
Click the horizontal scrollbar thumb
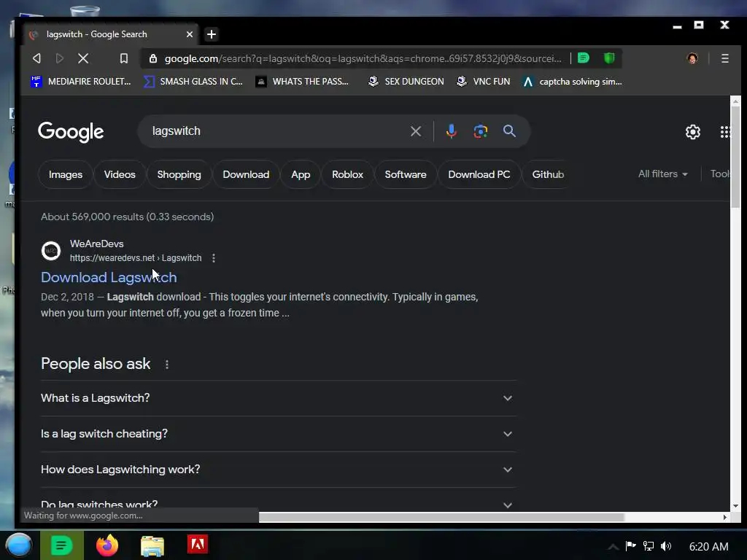tap(441, 517)
